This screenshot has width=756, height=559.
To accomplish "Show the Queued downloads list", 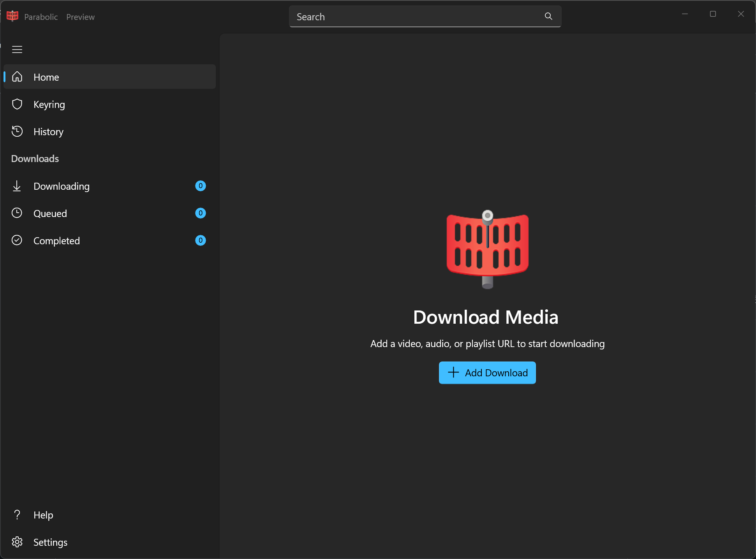I will tap(110, 213).
